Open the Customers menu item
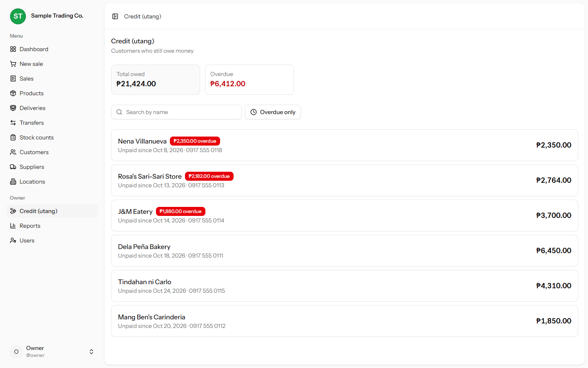This screenshot has width=588, height=368. point(52,152)
